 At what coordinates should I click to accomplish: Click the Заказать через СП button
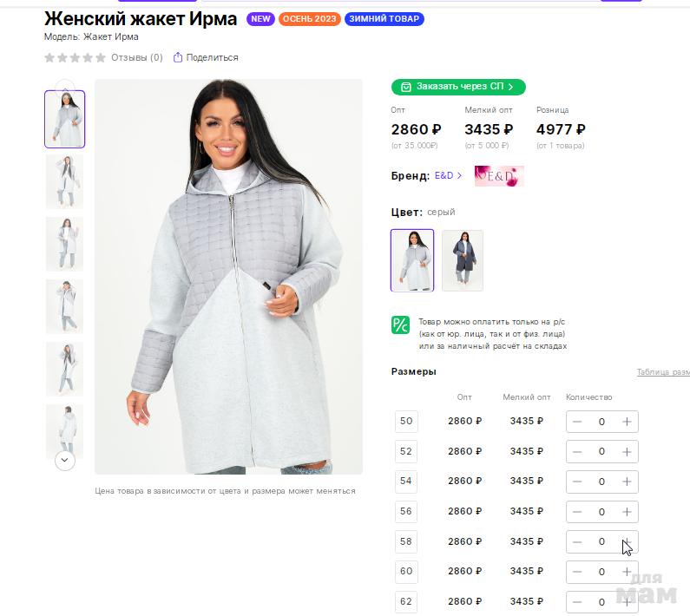458,87
